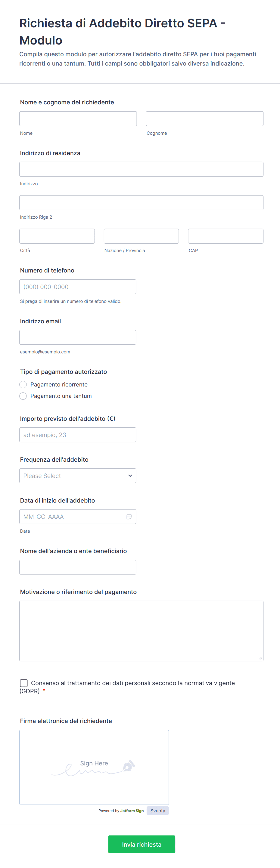Click the Cognome last name field

click(x=204, y=119)
